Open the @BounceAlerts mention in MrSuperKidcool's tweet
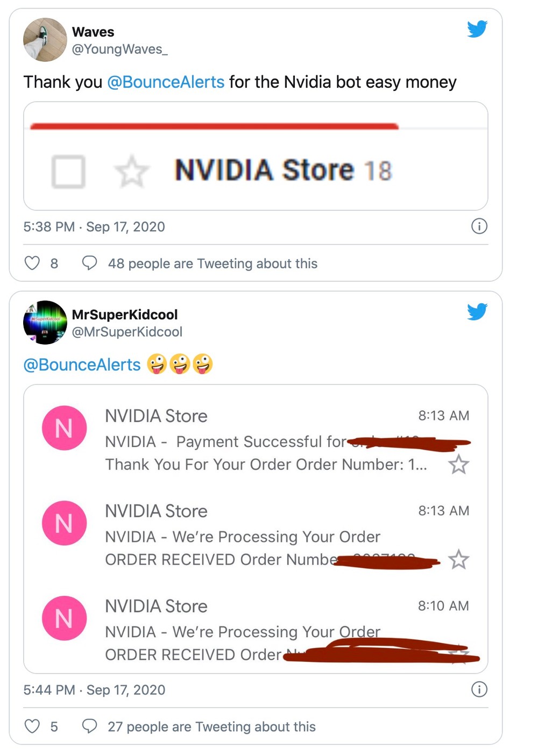The height and width of the screenshot is (756, 538). tap(82, 365)
